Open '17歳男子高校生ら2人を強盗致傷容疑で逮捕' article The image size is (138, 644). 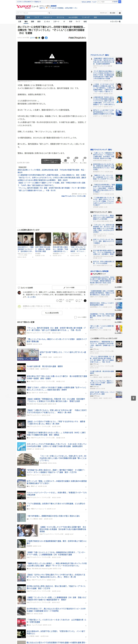57,542
